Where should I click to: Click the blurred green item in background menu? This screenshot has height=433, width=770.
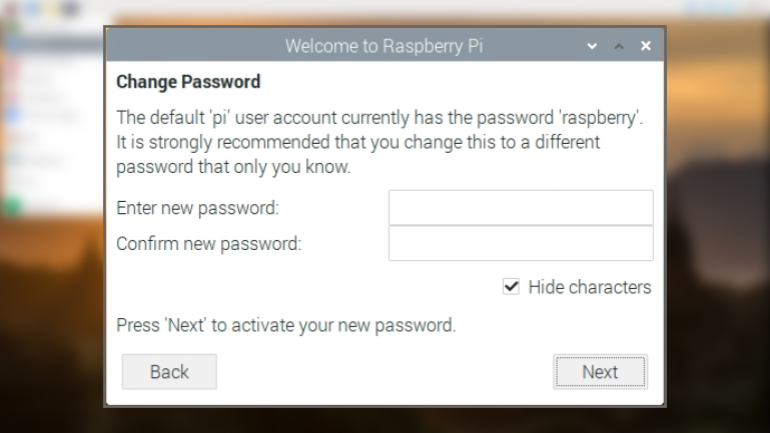click(x=13, y=204)
